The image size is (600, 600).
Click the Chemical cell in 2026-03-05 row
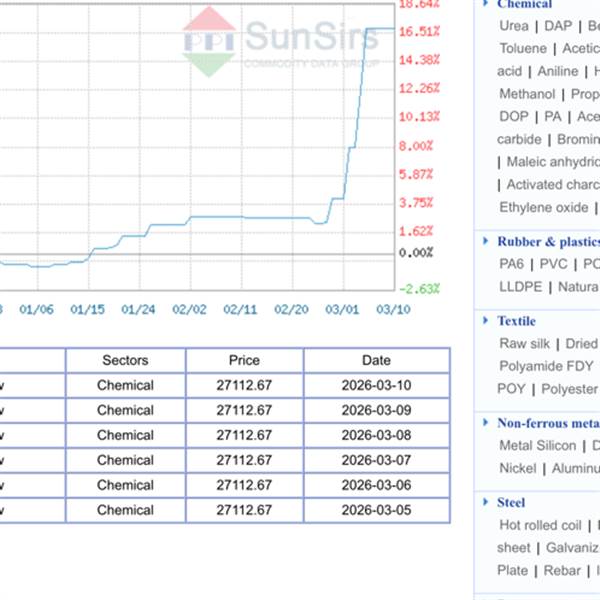pyautogui.click(x=125, y=510)
